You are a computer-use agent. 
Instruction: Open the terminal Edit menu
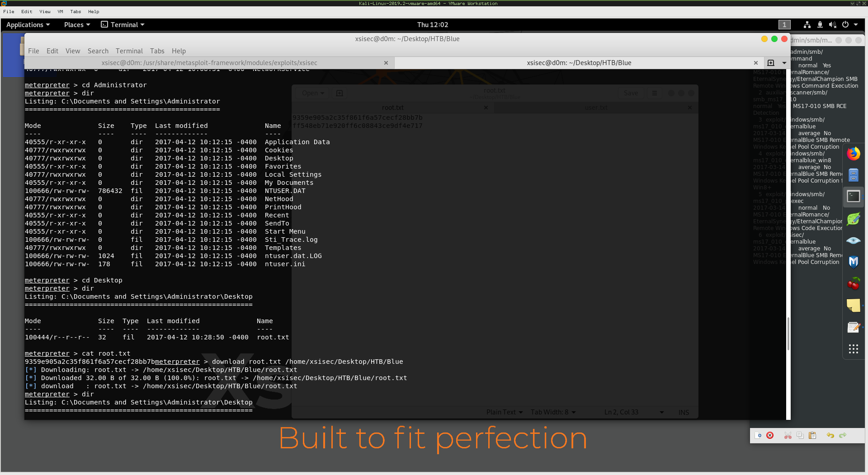click(52, 51)
